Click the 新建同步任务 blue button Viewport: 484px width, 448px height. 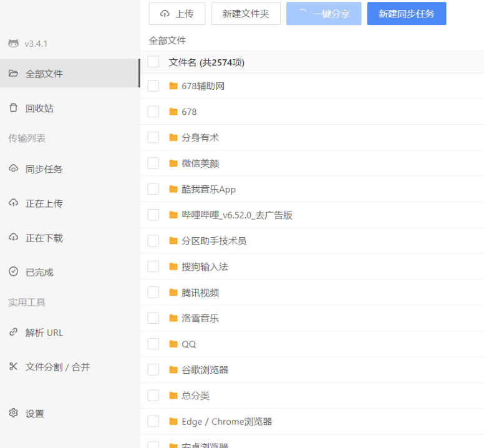[406, 14]
